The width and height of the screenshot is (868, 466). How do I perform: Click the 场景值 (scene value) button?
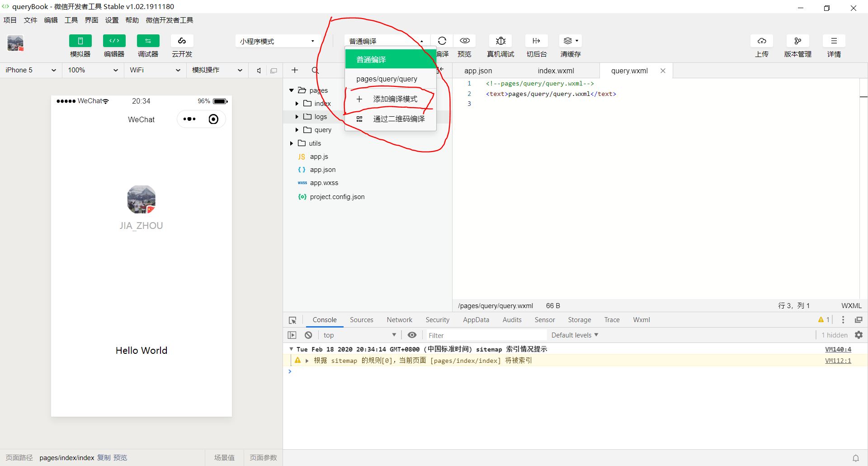tap(225, 458)
